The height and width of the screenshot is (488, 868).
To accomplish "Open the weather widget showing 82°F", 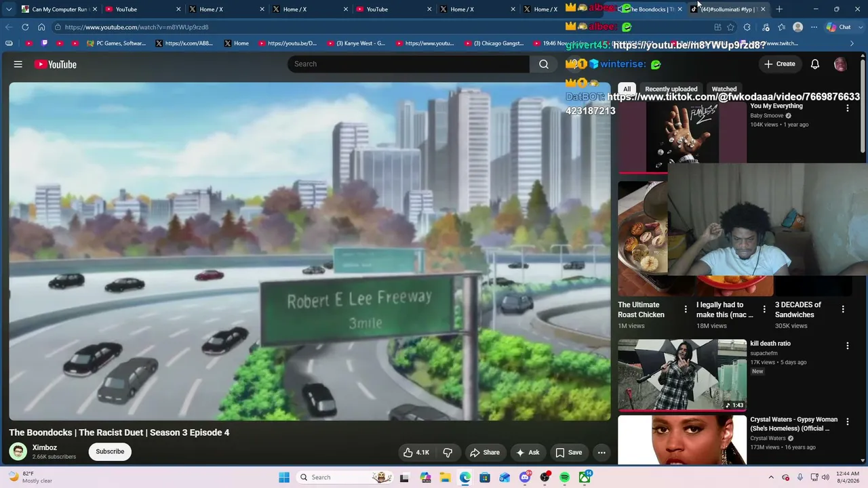I will (31, 477).
